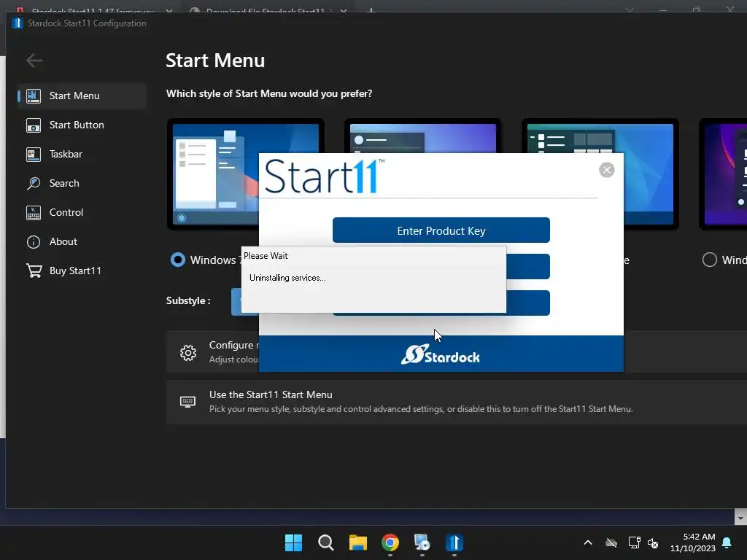
Task: Go to Taskbar settings in sidebar
Action: coord(82,154)
